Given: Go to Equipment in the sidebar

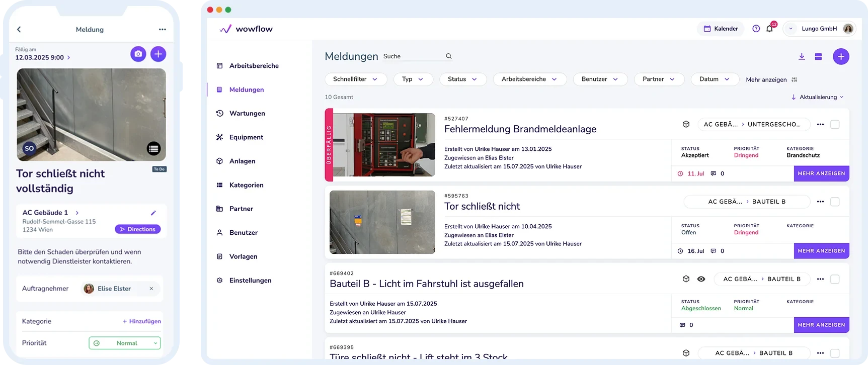Looking at the screenshot, I should point(246,137).
